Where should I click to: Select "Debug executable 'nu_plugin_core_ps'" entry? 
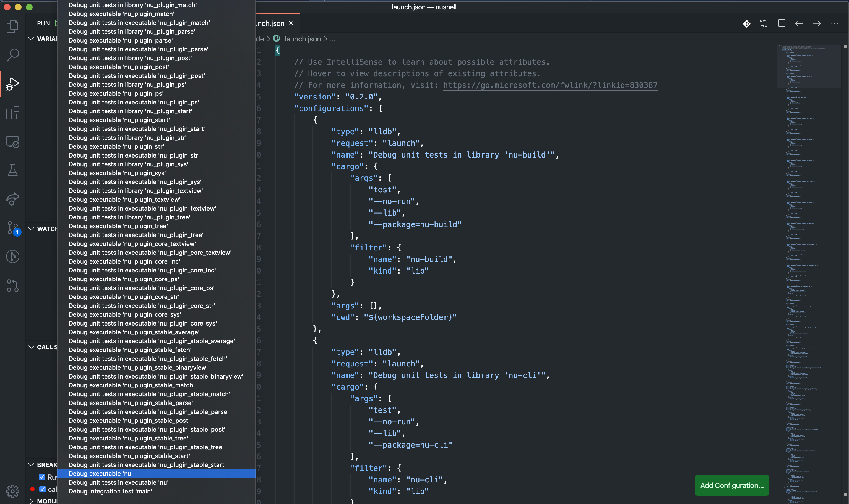[156, 279]
